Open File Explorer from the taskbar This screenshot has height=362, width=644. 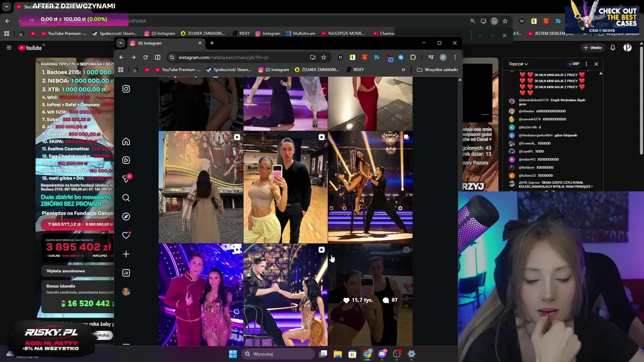tap(338, 354)
